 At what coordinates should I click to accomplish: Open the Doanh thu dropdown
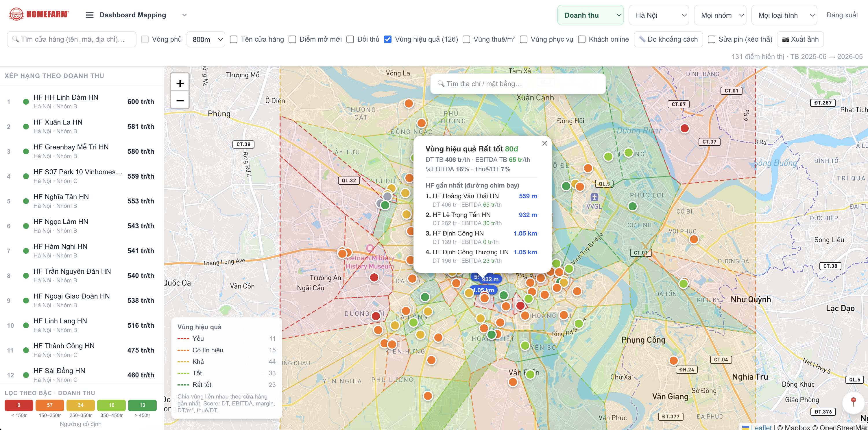coord(590,15)
